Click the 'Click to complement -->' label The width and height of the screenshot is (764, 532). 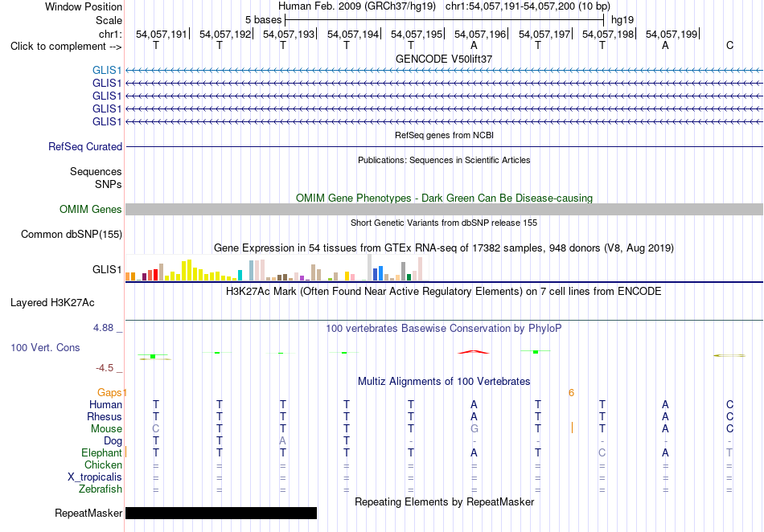66,47
